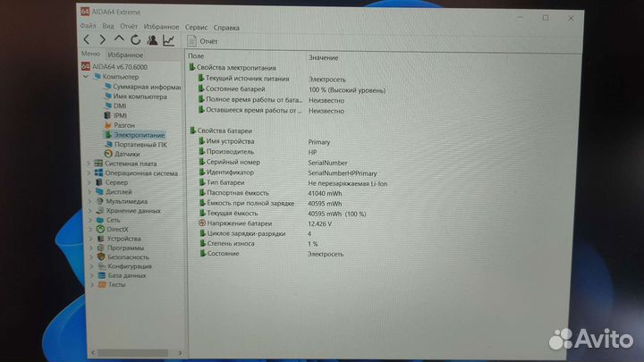
Task: Open the Файл menu
Action: click(88, 26)
